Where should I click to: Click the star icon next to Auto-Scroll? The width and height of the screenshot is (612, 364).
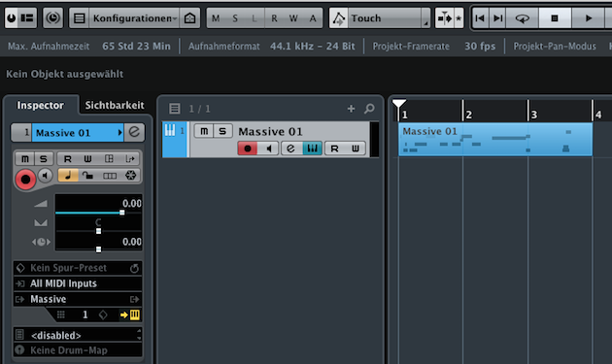pos(459,17)
